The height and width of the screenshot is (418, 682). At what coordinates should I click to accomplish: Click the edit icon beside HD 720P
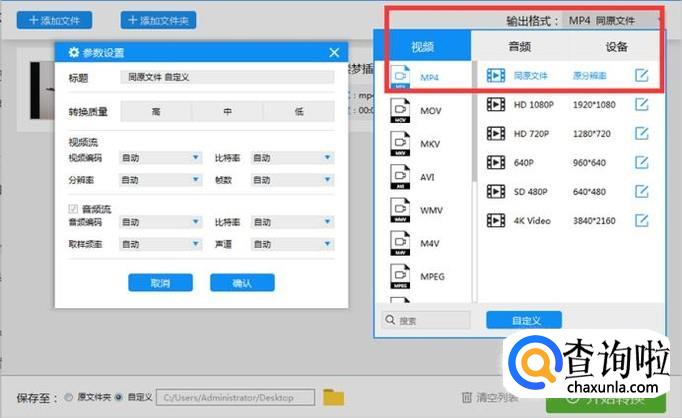(642, 133)
